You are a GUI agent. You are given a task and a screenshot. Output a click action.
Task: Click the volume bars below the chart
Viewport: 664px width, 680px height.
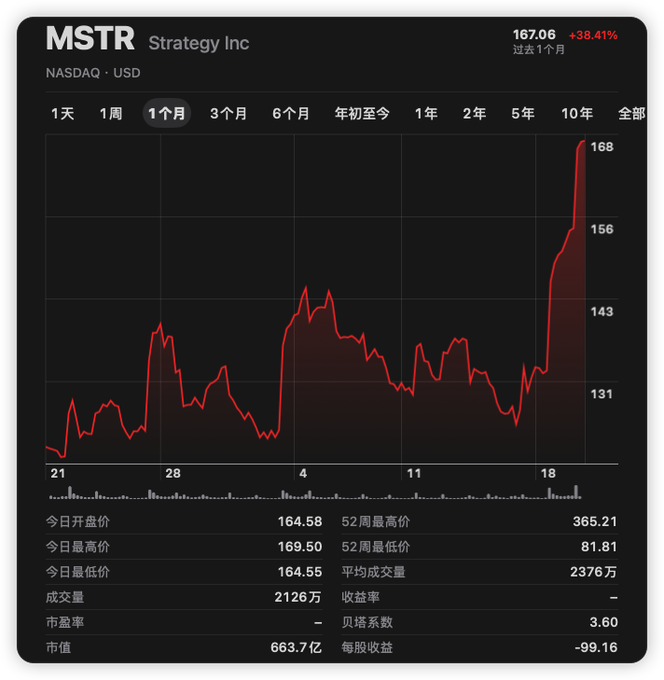tap(315, 493)
